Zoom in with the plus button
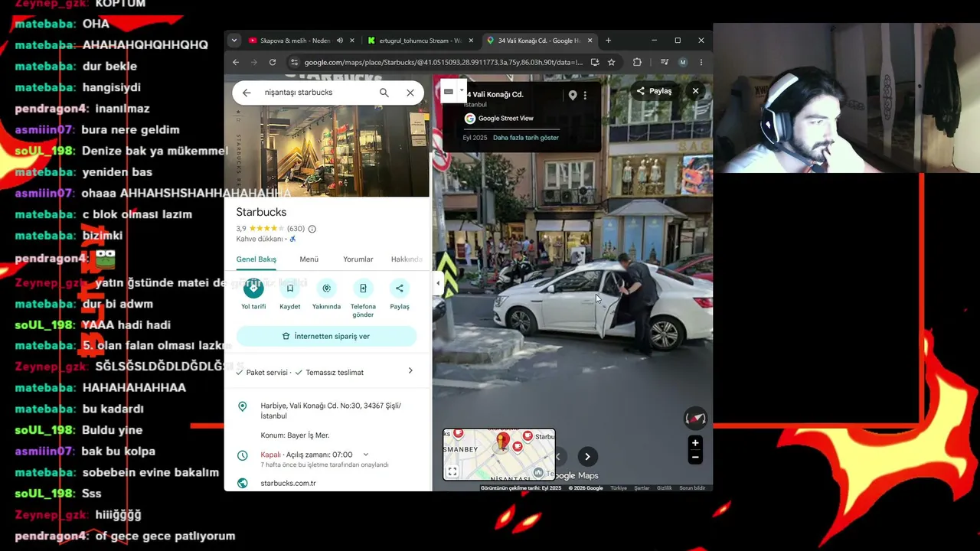980x551 pixels. tap(695, 443)
